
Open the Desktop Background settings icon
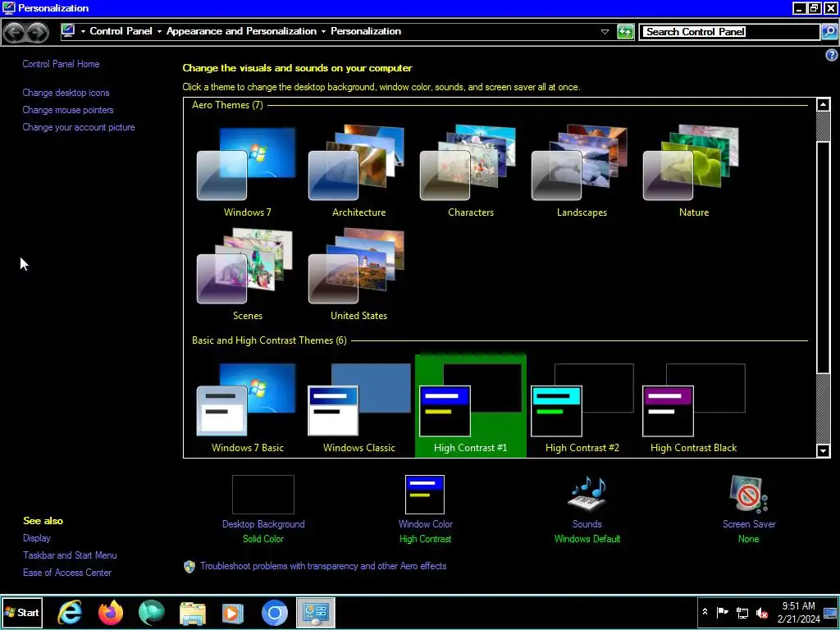tap(263, 494)
